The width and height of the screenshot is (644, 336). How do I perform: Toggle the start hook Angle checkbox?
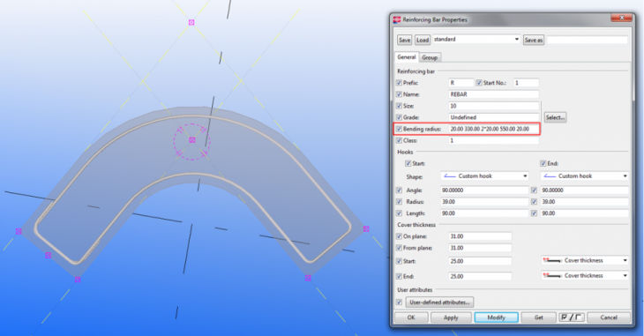click(x=399, y=190)
